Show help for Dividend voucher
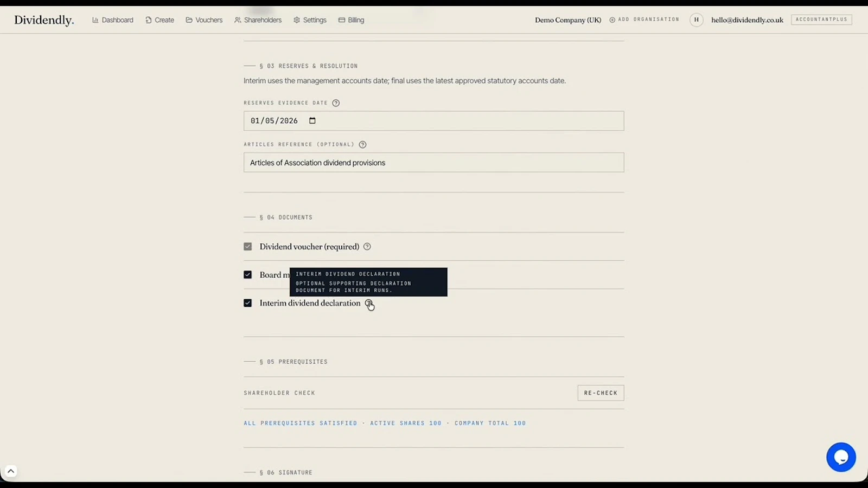The image size is (868, 488). pos(367,247)
